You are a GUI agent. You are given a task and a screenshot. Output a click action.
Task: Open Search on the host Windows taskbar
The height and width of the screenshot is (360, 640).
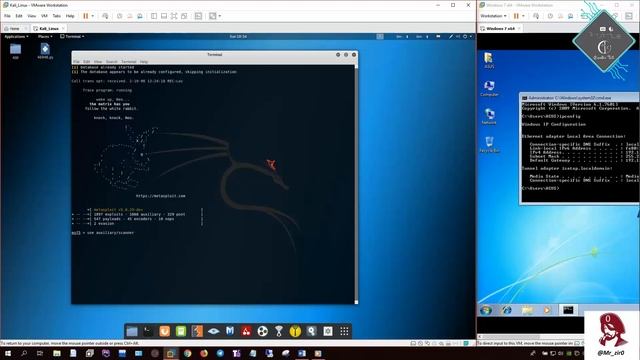pos(24,353)
